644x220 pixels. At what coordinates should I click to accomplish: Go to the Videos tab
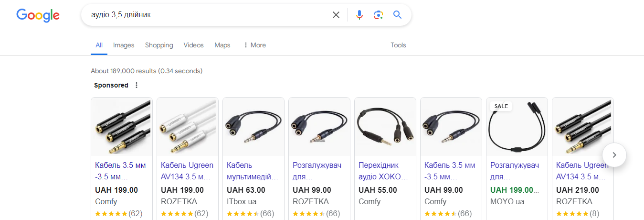click(193, 45)
